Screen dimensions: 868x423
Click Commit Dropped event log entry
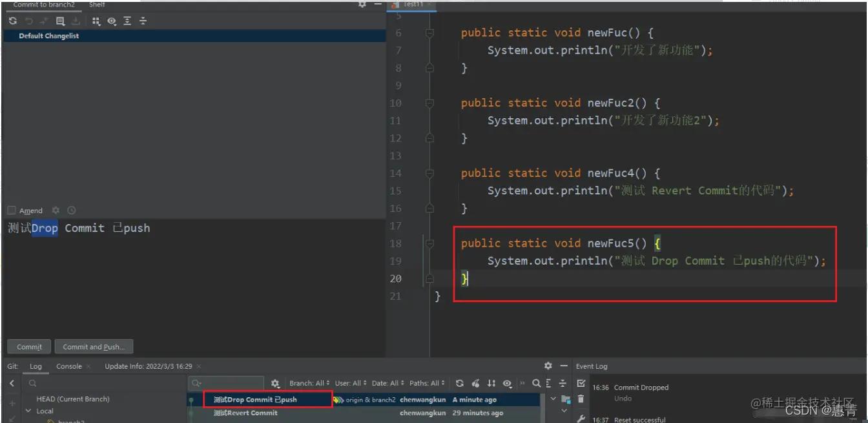641,387
